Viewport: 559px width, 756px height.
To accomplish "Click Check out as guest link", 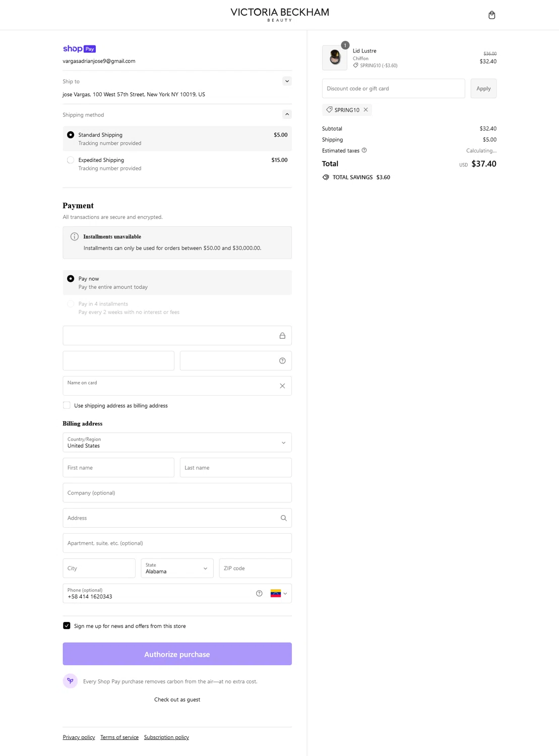I will pyautogui.click(x=177, y=700).
